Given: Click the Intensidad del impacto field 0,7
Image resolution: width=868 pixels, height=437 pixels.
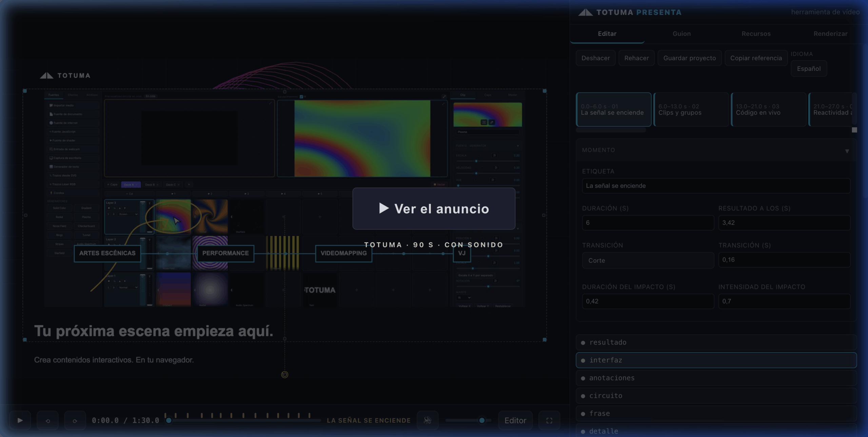Looking at the screenshot, I should click(x=784, y=301).
